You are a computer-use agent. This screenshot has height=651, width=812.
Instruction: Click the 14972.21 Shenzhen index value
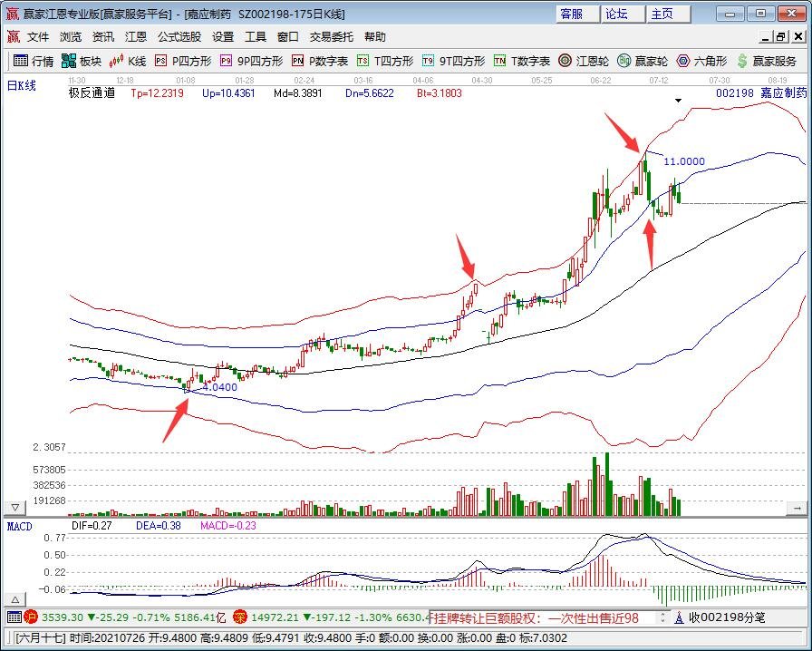tap(275, 617)
